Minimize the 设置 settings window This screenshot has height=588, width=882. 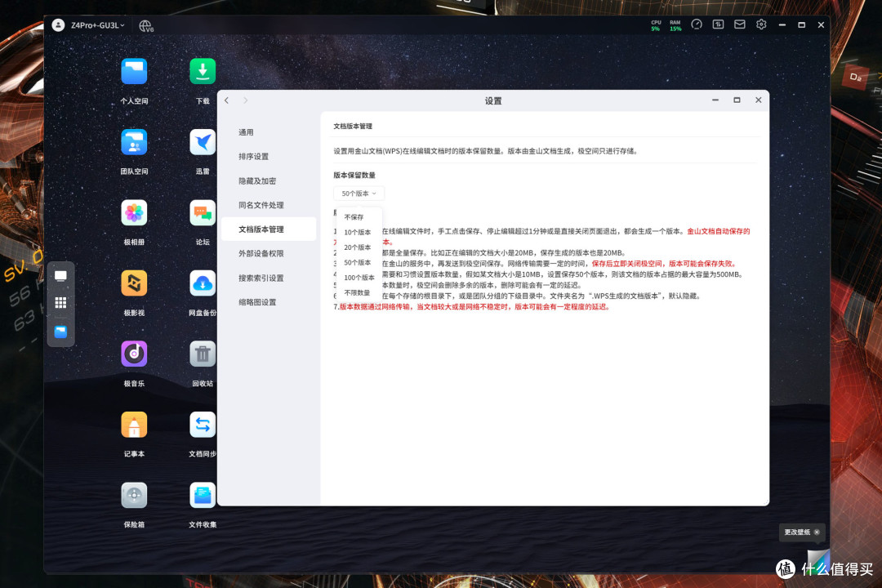[x=715, y=100]
